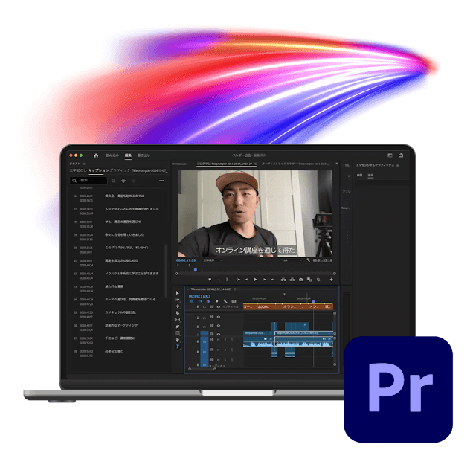
Task: Select the caption 'ノウハウを体系的に学ぶことができます'
Action: (132, 274)
